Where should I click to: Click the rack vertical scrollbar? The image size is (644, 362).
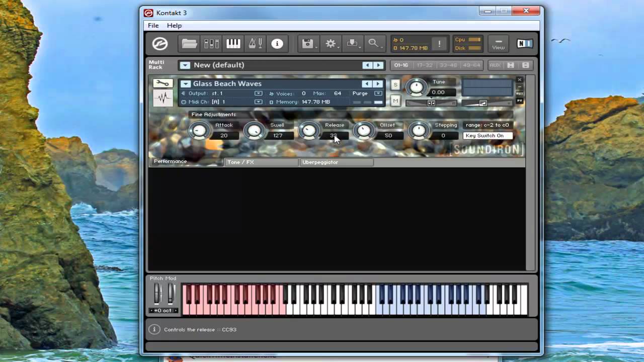[x=531, y=172]
